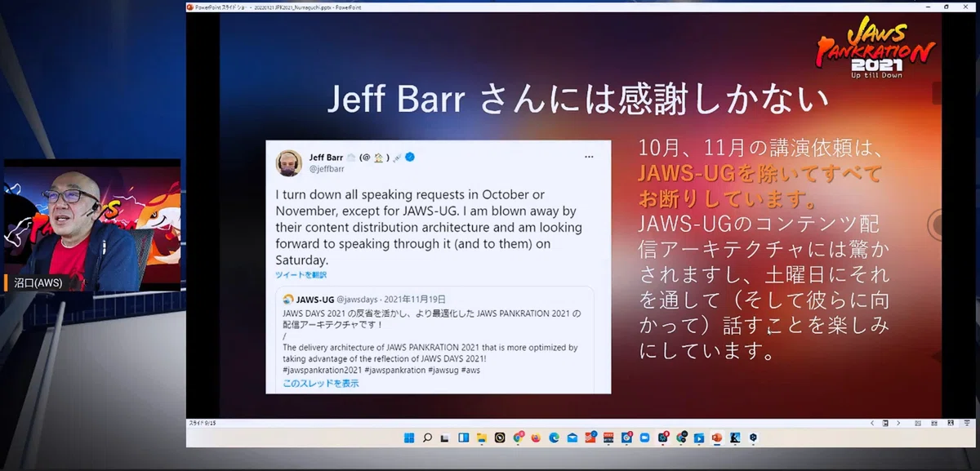Click このスレッドを表示 show thread link
This screenshot has width=980, height=471.
point(320,383)
